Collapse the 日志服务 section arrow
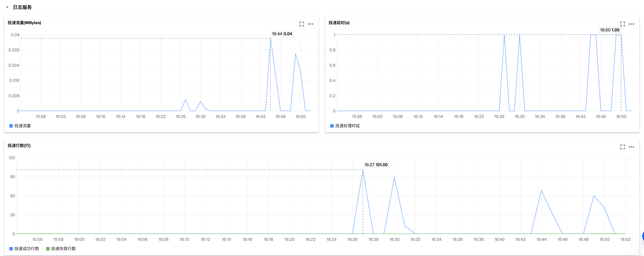Viewport: 644px width, 256px height. pyautogui.click(x=7, y=7)
